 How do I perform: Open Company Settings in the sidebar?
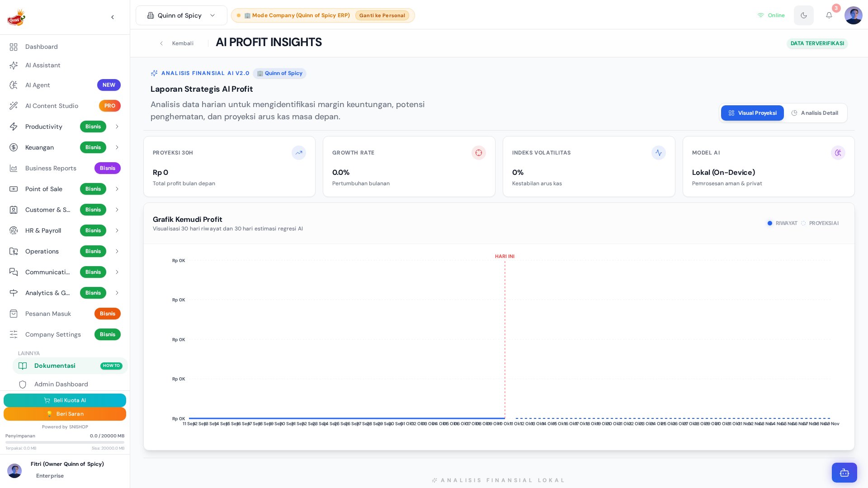pos(65,334)
